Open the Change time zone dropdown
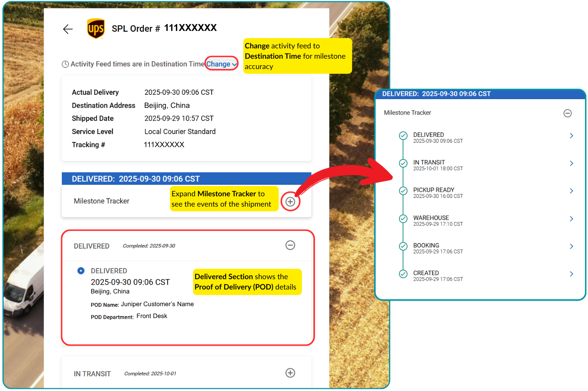The height and width of the screenshot is (391, 588). 234,64
